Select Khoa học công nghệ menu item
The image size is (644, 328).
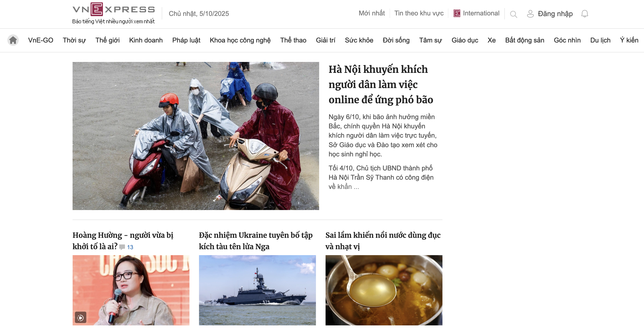[x=240, y=40]
